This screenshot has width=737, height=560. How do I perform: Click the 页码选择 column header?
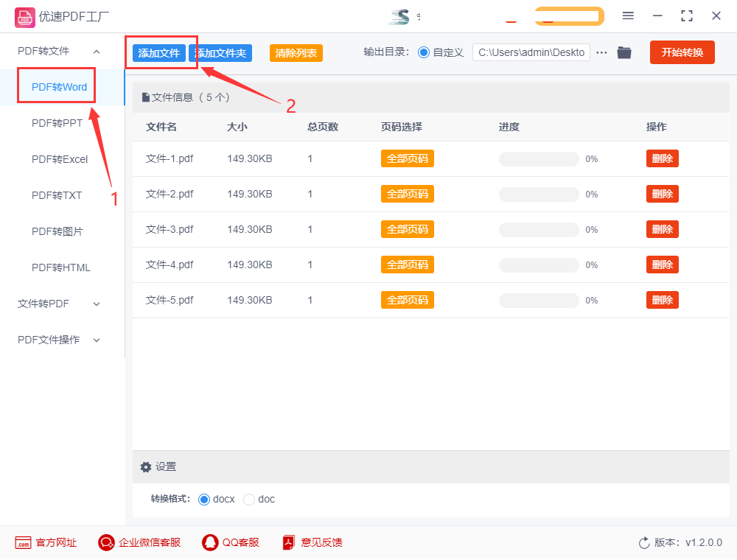[402, 127]
